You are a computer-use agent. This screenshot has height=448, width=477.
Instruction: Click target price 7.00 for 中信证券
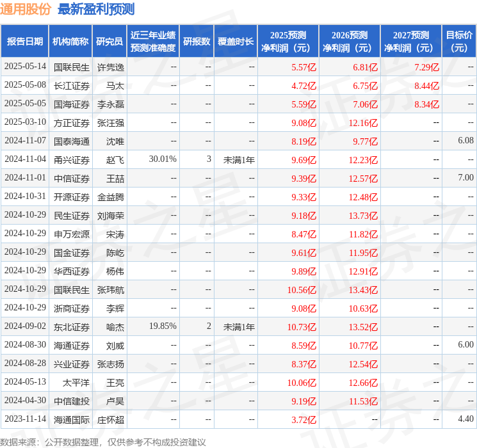click(465, 178)
